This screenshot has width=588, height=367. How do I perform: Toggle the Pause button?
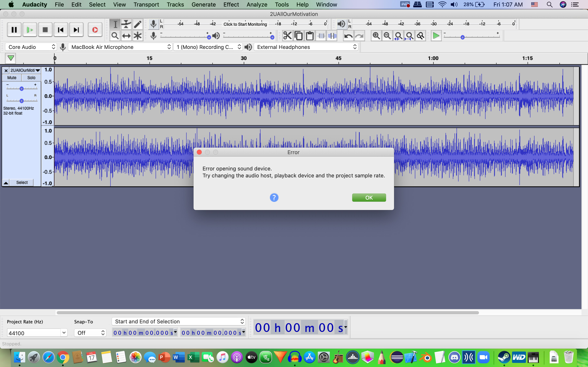click(14, 30)
